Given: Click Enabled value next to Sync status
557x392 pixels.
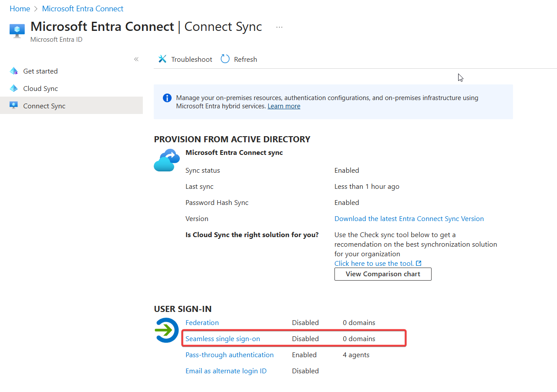Looking at the screenshot, I should point(347,170).
